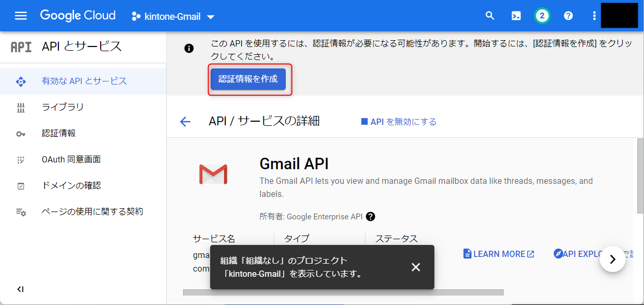Click help icon beside Google Enterprise API
Screen dimensions: 644x305
tap(371, 216)
